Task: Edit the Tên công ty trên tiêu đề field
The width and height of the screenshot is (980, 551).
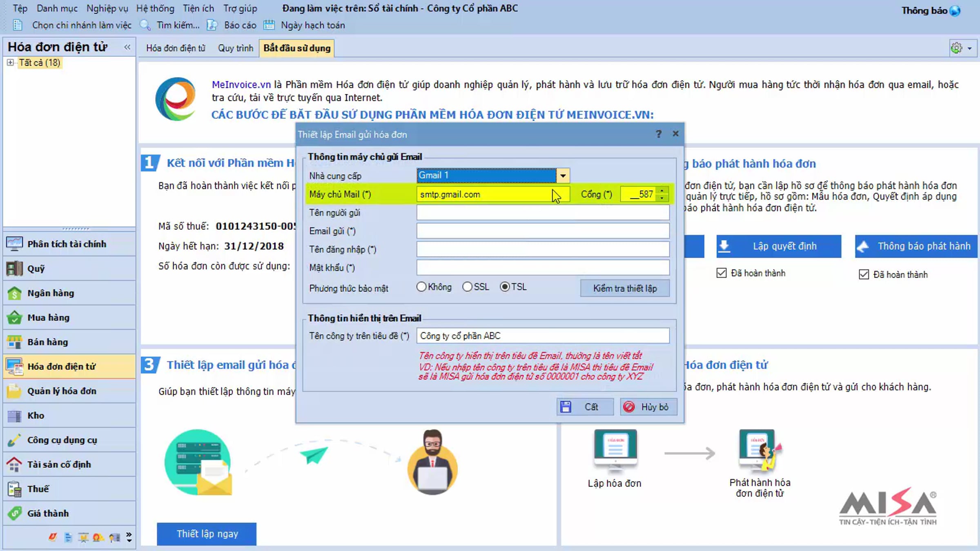Action: 543,336
